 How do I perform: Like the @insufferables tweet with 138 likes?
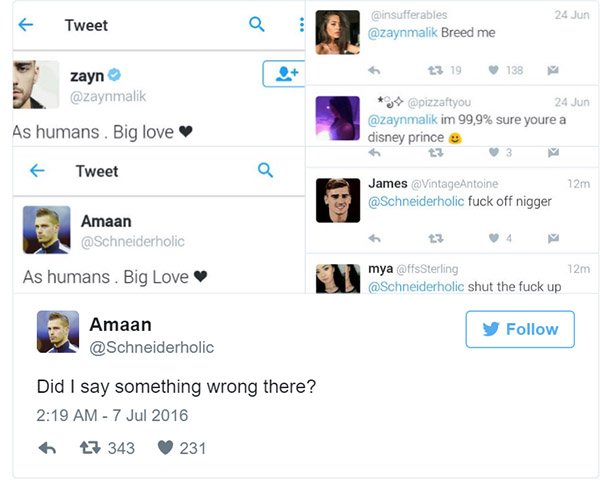tap(493, 71)
